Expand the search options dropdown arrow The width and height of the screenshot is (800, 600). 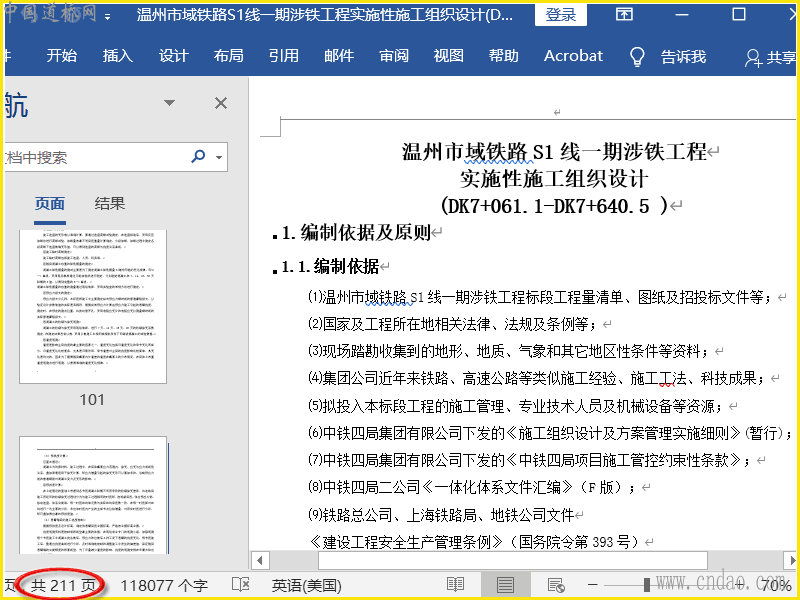(218, 157)
